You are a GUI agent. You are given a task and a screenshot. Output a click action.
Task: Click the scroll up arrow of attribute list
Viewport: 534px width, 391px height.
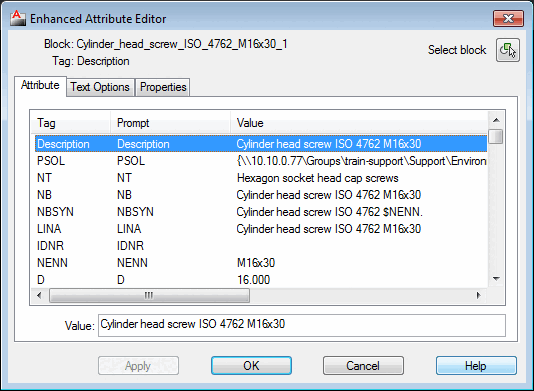point(496,120)
